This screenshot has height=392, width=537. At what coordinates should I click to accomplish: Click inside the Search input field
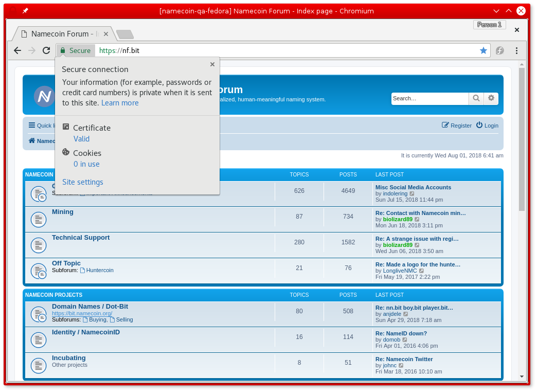430,98
